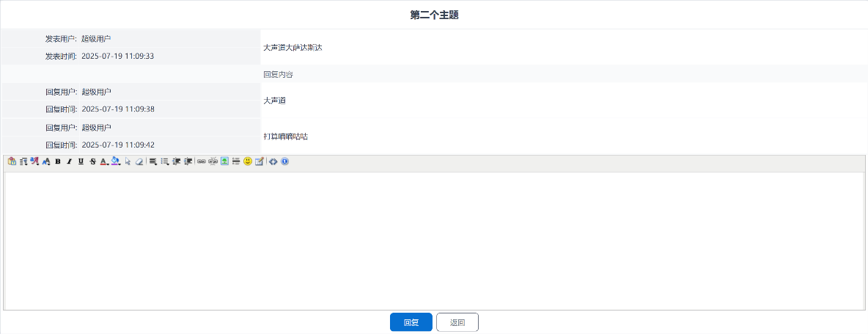Switch to source code view
The width and height of the screenshot is (868, 334).
pos(273,161)
